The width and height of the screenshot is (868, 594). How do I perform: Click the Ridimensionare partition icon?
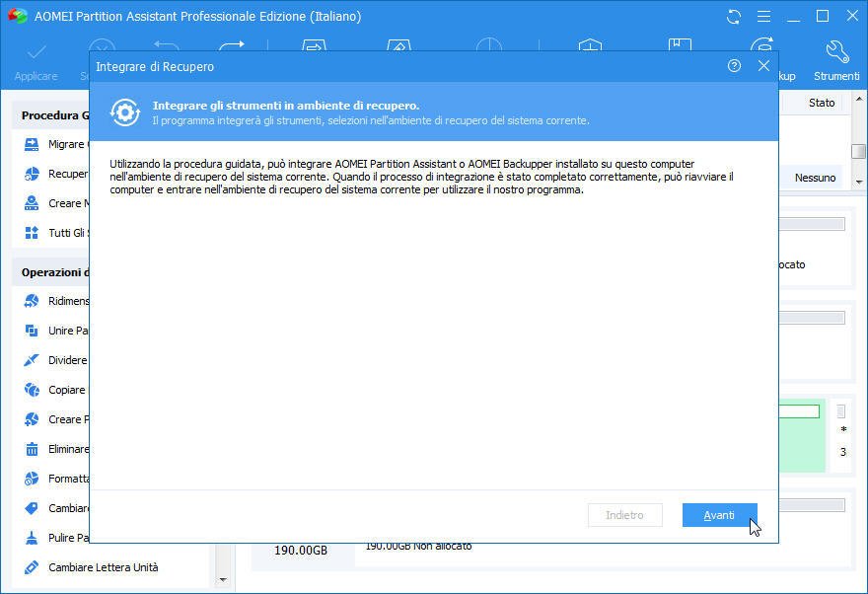click(32, 301)
